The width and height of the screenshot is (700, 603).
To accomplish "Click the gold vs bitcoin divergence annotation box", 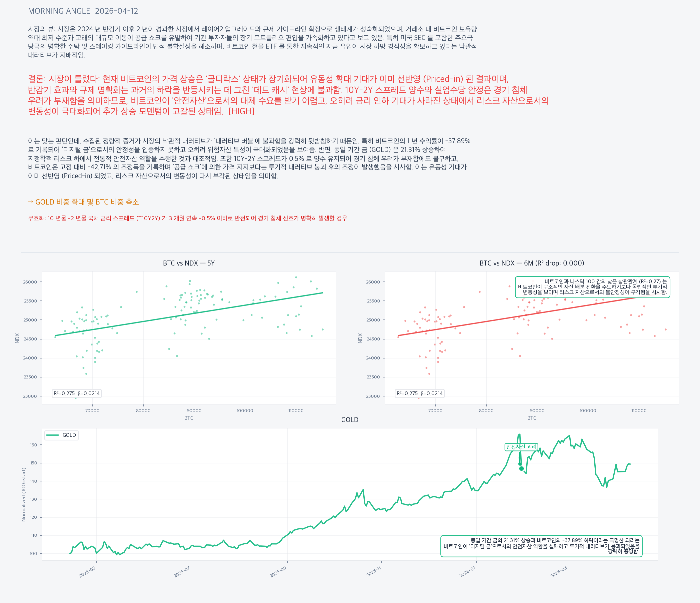I will coord(541,546).
